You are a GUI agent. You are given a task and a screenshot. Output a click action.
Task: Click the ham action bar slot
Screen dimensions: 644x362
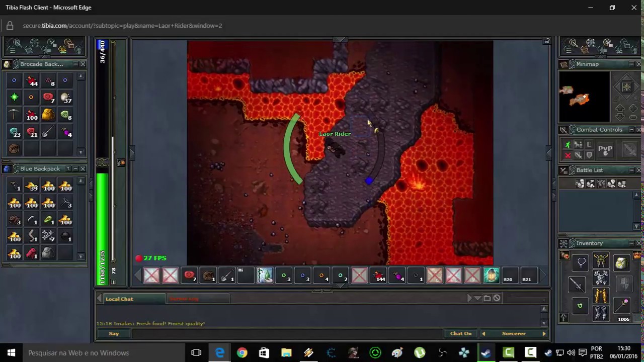point(189,276)
